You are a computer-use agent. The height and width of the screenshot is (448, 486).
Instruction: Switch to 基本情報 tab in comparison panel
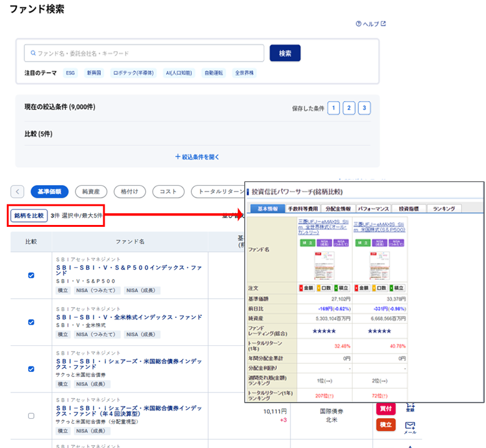pos(267,209)
